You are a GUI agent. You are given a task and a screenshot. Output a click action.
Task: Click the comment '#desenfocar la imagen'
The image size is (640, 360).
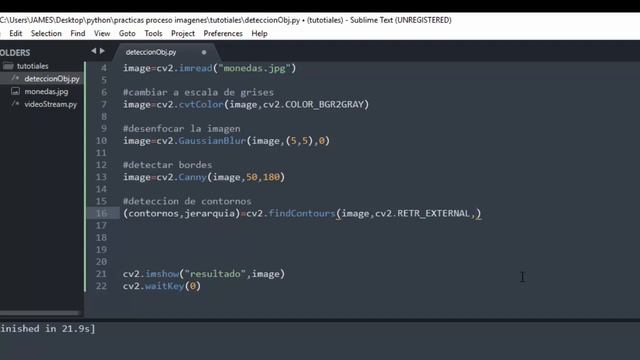click(182, 129)
